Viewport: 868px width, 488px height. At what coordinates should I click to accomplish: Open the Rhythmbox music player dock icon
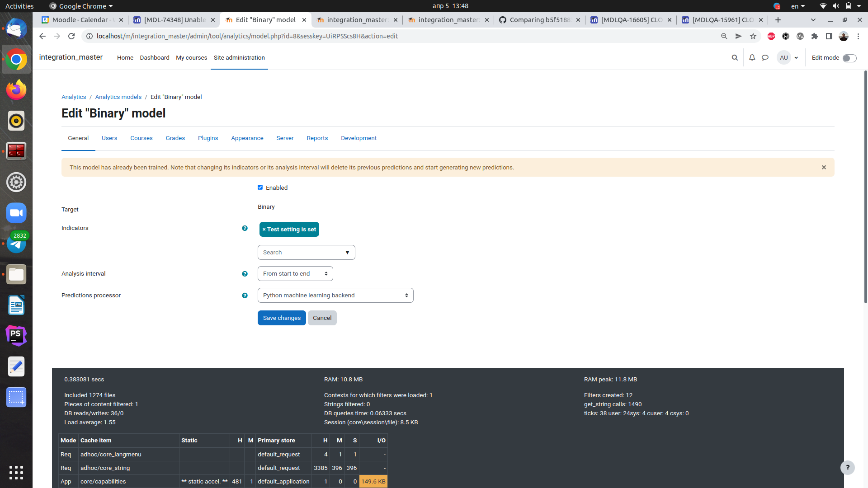16,121
